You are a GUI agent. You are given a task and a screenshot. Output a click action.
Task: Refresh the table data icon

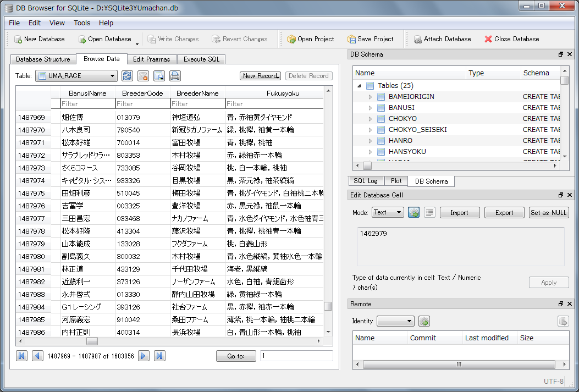click(127, 76)
